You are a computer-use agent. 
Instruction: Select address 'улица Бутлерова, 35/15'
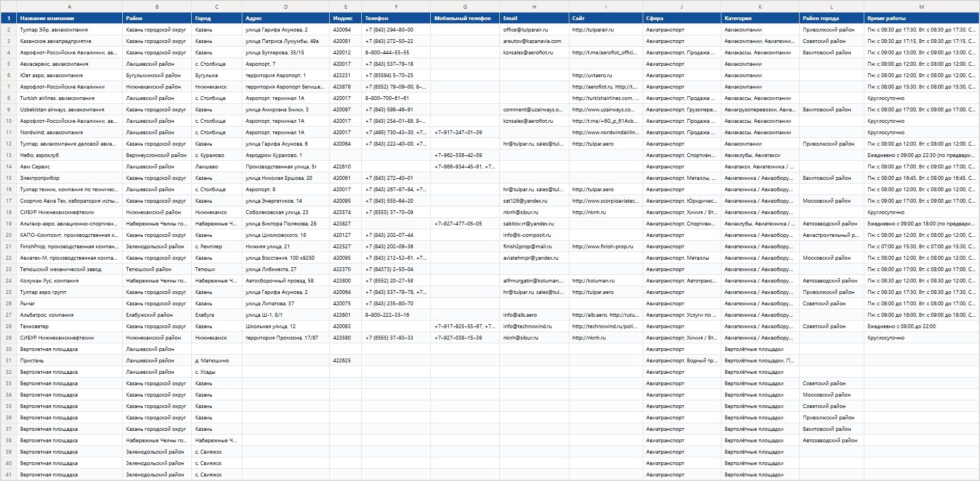(286, 53)
